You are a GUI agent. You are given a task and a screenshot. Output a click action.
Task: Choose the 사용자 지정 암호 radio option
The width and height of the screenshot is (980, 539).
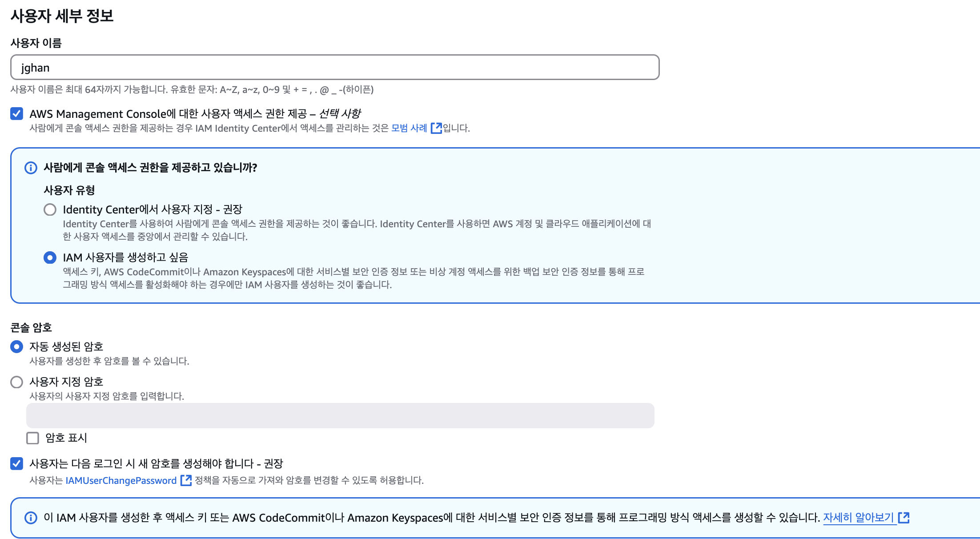17,382
